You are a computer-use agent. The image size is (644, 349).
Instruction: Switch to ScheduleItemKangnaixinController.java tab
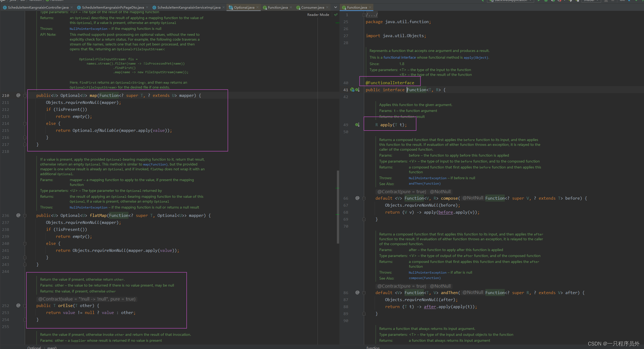[38, 7]
